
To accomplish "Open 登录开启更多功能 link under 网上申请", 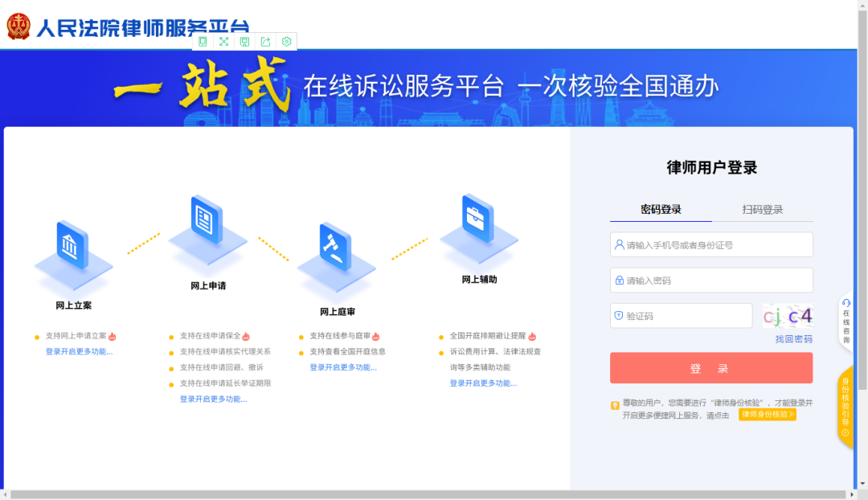I will coord(214,399).
